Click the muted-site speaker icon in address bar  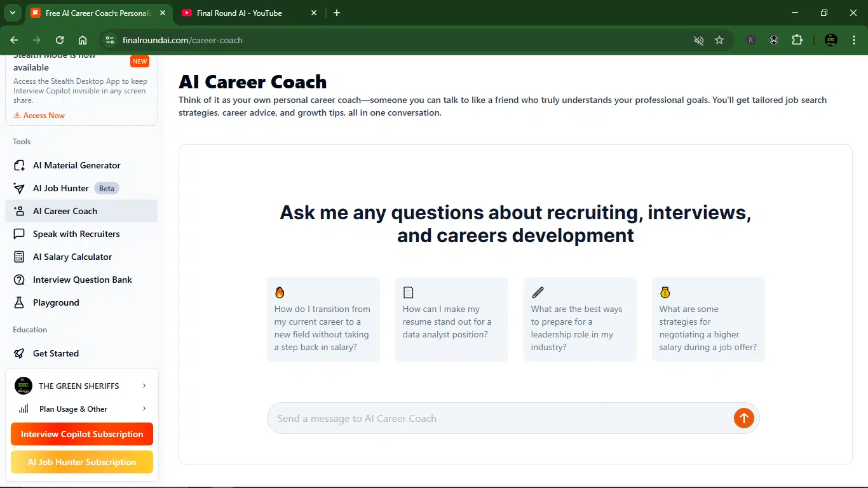point(698,40)
